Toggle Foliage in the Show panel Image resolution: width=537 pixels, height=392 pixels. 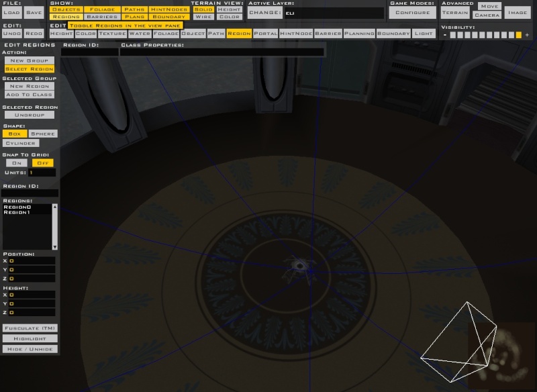pos(102,9)
